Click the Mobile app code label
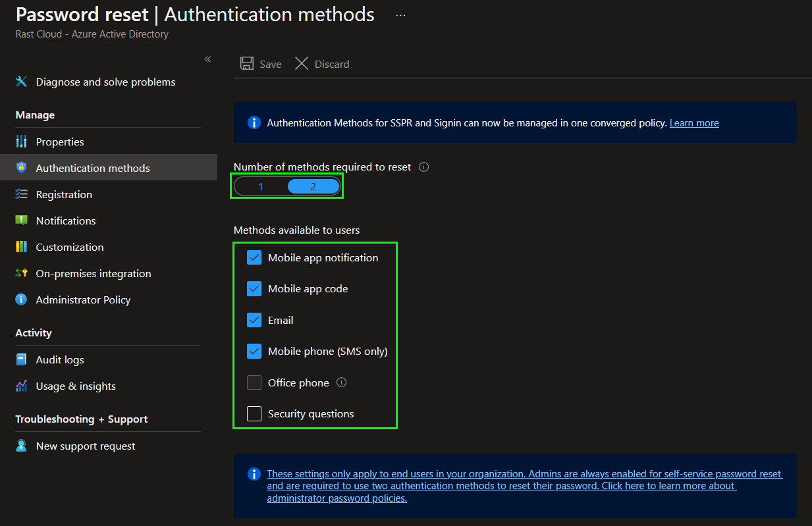812x526 pixels. (308, 288)
